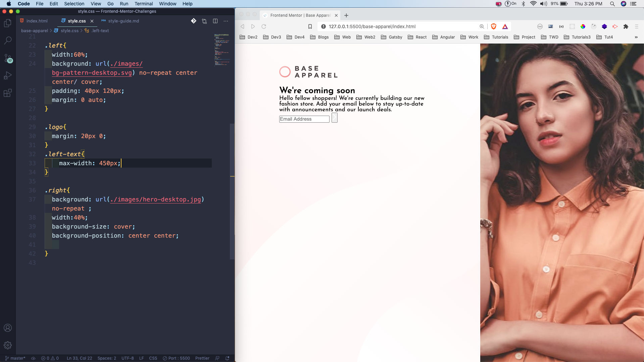The width and height of the screenshot is (644, 362).
Task: Open Source Control view with 17 changes
Action: pos(7,58)
